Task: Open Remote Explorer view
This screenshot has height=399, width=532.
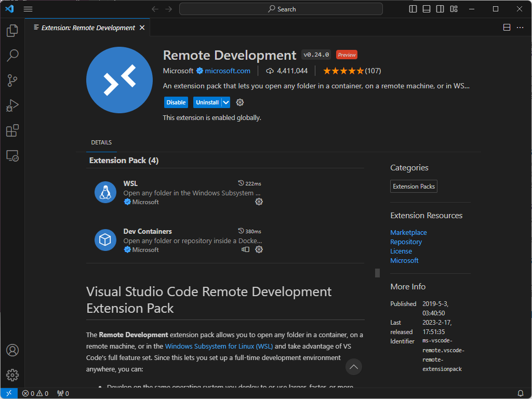Action: coord(12,156)
